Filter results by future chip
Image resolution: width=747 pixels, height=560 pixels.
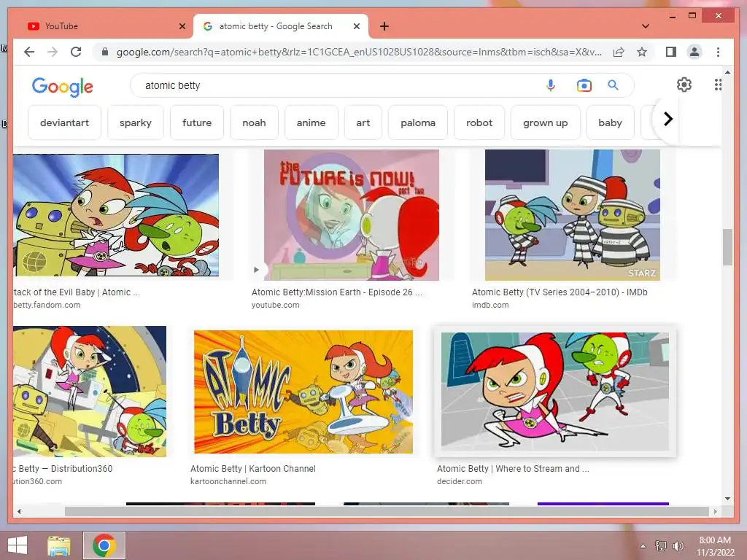click(x=197, y=122)
